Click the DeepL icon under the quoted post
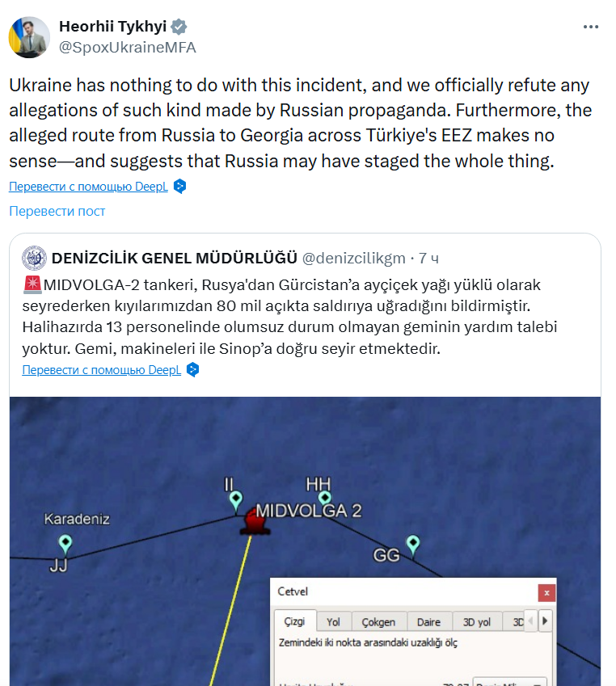Image resolution: width=616 pixels, height=686 pixels. tap(192, 370)
